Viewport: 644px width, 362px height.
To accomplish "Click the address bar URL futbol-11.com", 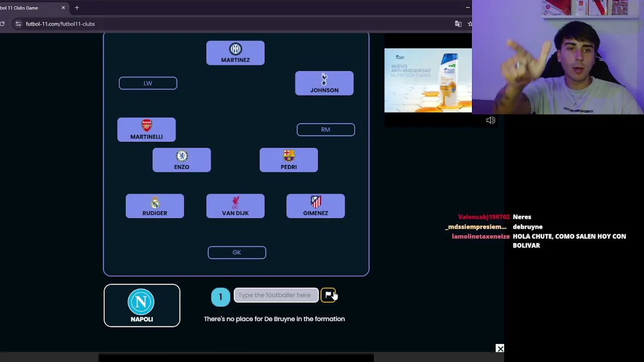I will pyautogui.click(x=60, y=24).
